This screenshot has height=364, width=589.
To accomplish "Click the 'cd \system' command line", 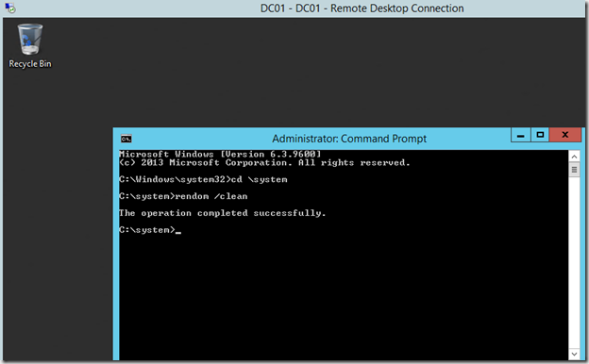I will (x=203, y=179).
